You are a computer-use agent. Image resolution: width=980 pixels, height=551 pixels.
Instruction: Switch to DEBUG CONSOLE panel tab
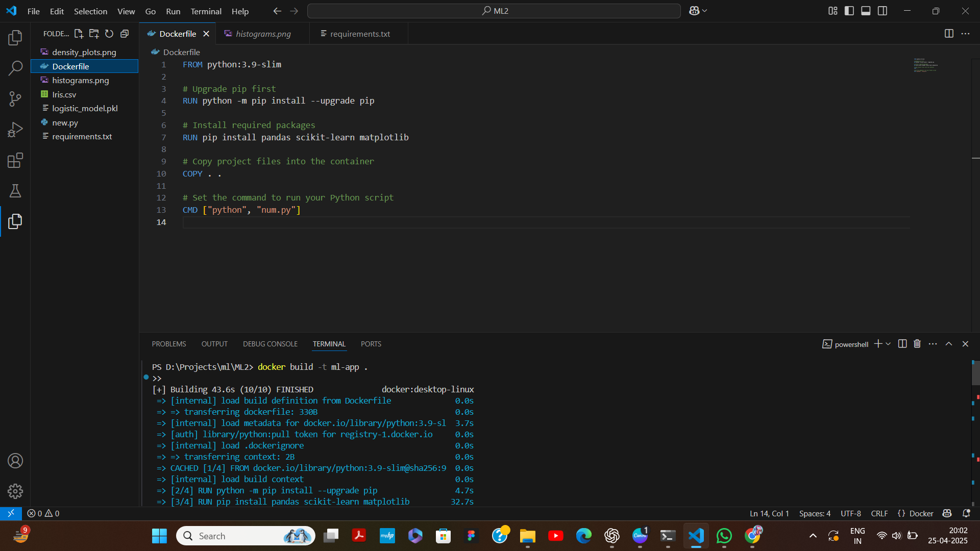tap(270, 344)
